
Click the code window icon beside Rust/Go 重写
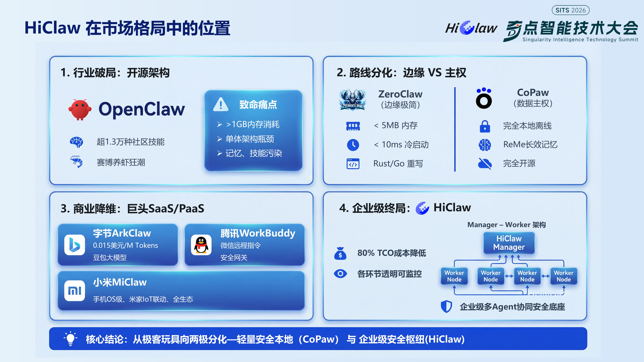[353, 164]
